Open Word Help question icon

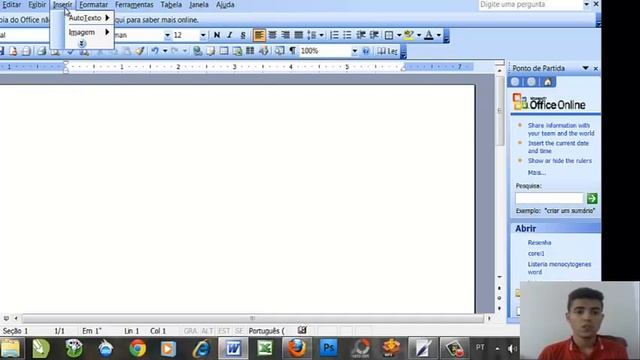click(366, 51)
